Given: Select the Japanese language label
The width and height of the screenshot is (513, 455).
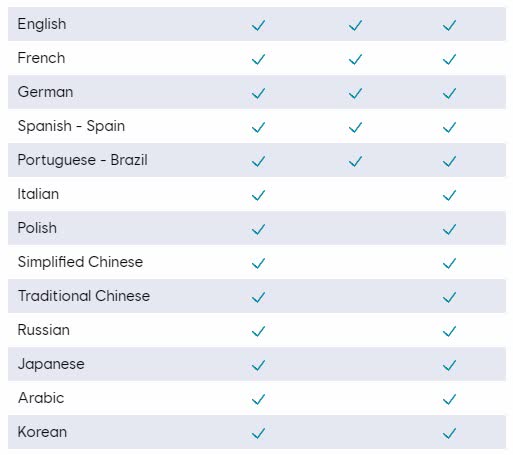Looking at the screenshot, I should coord(51,364).
